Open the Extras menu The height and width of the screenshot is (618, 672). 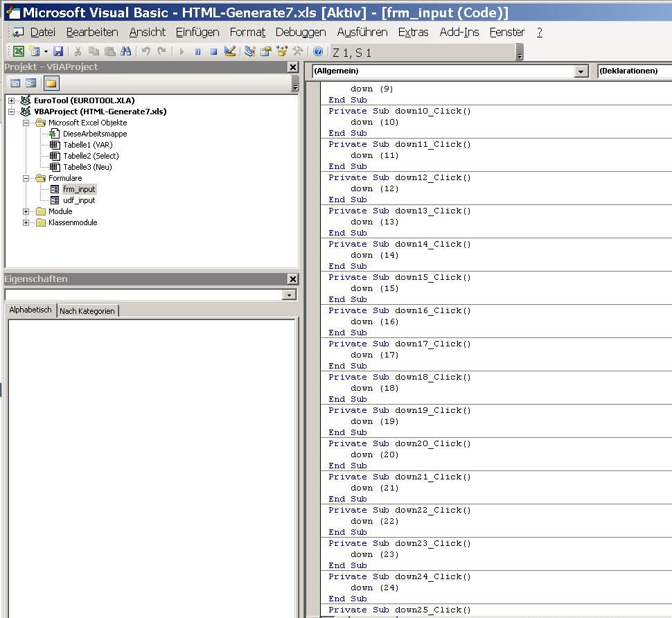click(413, 32)
